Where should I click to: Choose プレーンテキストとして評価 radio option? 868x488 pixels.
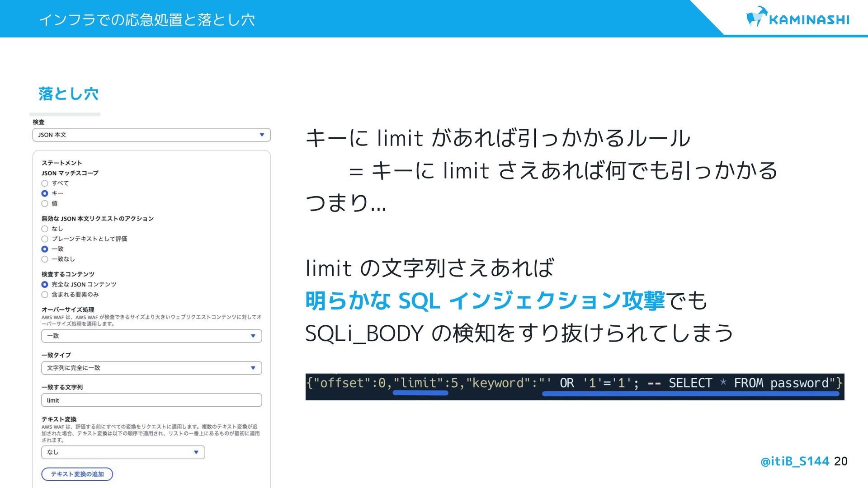45,239
